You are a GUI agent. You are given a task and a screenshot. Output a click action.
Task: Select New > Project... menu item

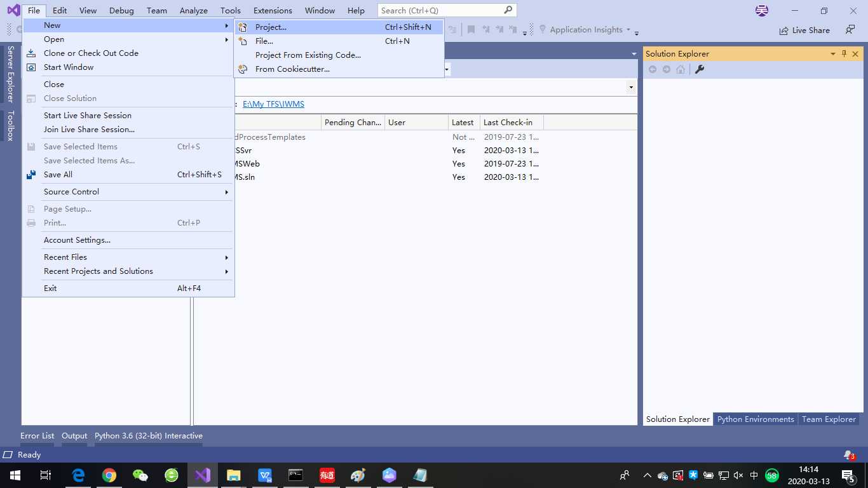pyautogui.click(x=339, y=27)
